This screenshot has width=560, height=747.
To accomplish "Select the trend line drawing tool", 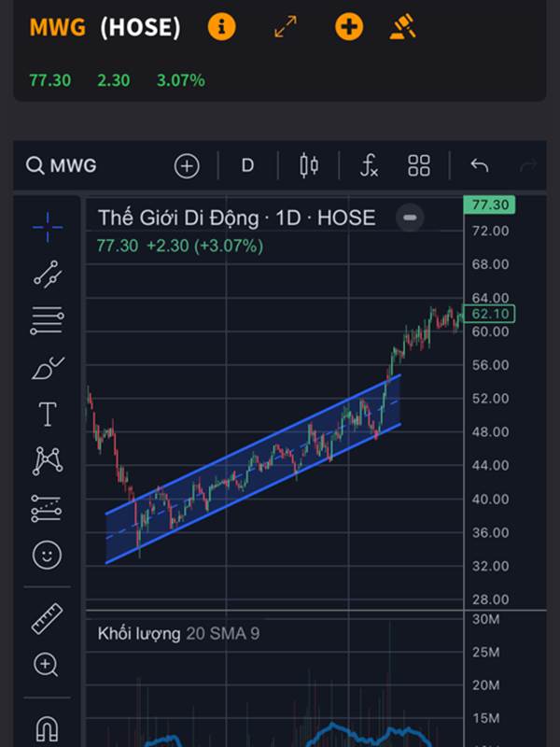I will (x=48, y=274).
